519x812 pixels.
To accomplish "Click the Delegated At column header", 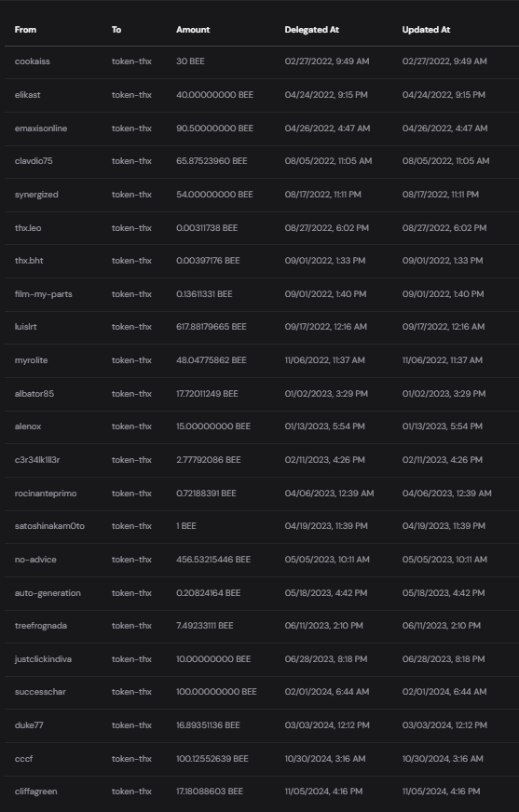I will pyautogui.click(x=311, y=30).
